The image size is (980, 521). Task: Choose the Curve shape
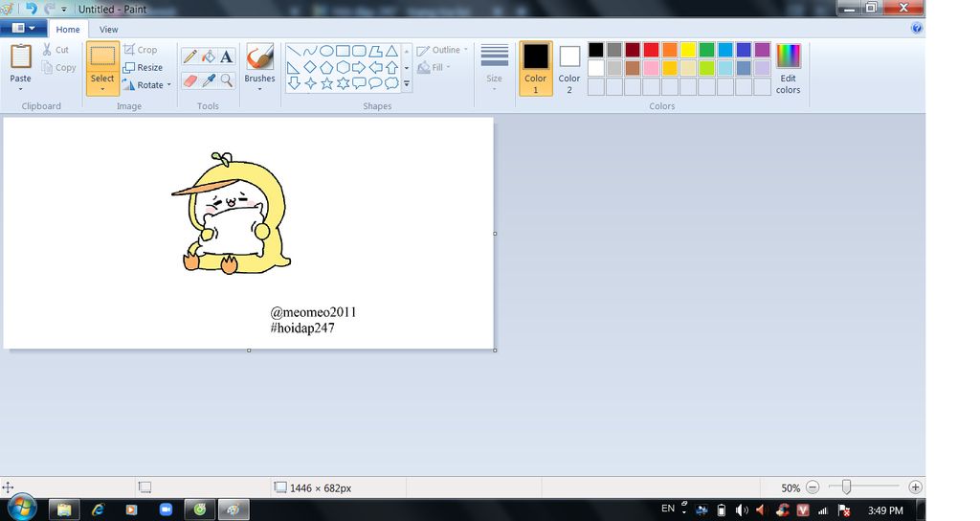(310, 52)
